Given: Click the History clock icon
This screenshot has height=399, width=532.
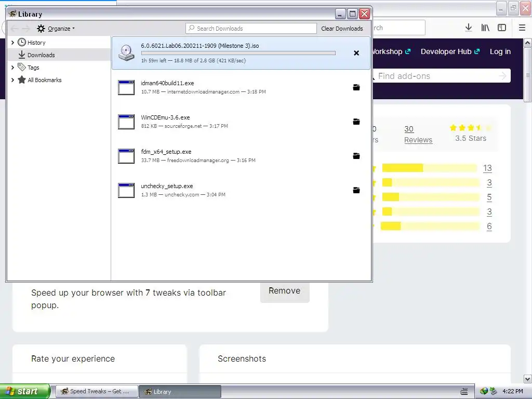Looking at the screenshot, I should pyautogui.click(x=22, y=42).
